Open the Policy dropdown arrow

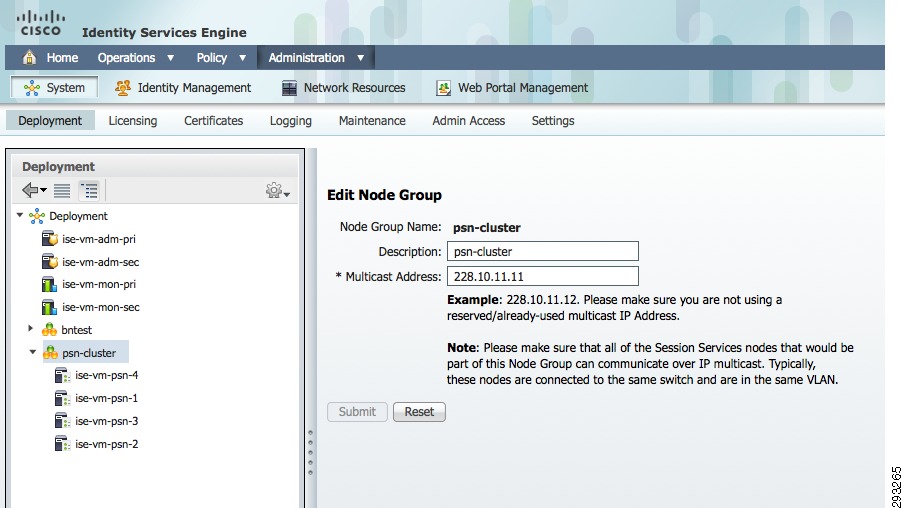pyautogui.click(x=242, y=58)
